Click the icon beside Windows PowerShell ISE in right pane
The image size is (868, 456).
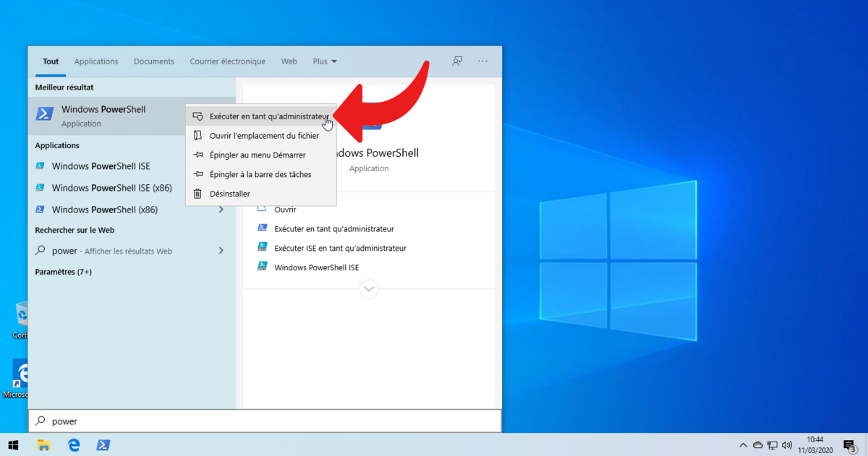[263, 267]
